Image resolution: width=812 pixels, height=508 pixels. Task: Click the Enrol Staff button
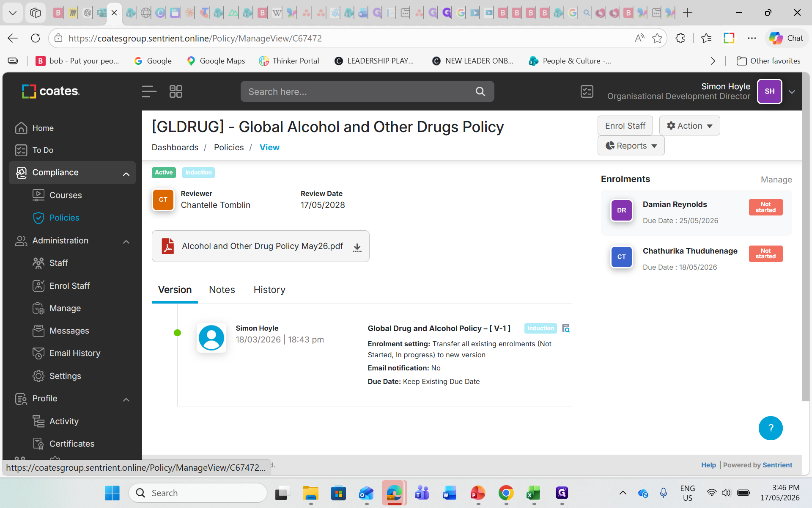click(625, 126)
